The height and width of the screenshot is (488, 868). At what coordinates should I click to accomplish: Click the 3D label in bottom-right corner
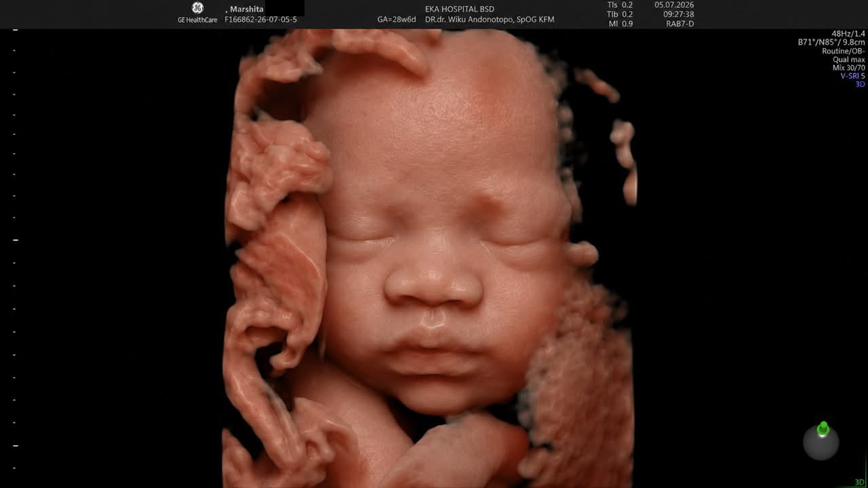pos(860,482)
